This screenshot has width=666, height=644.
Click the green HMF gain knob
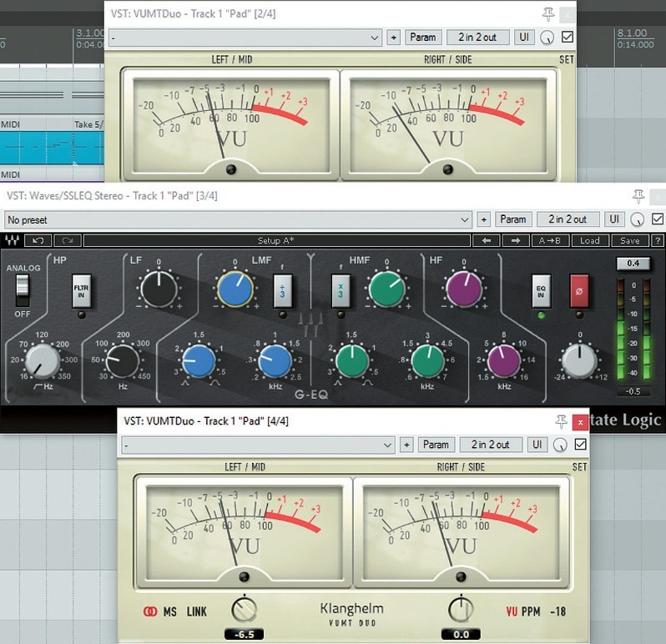click(386, 289)
